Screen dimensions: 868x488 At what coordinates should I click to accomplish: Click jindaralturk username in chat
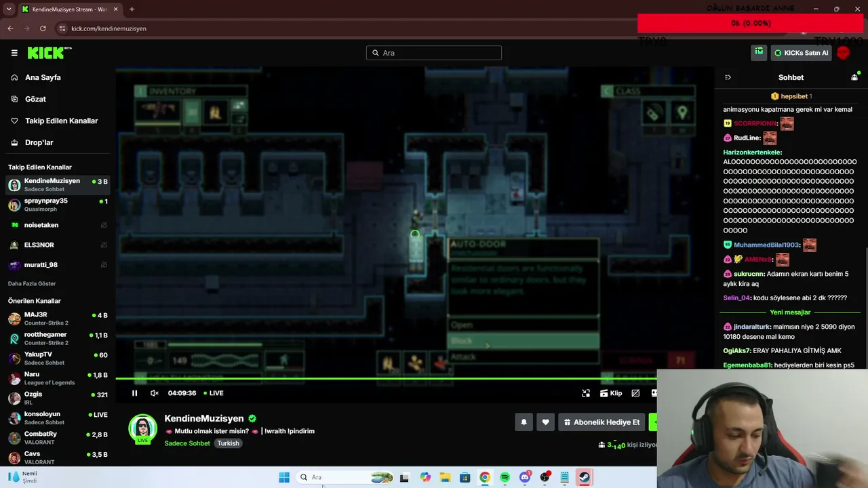pos(752,327)
